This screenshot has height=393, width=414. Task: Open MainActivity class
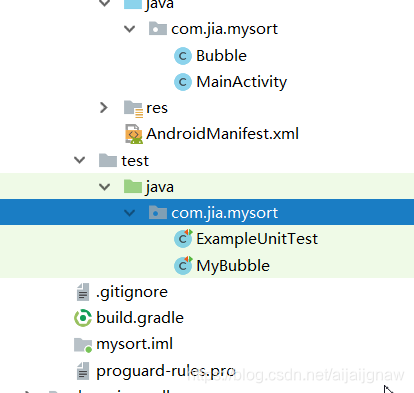(x=242, y=82)
